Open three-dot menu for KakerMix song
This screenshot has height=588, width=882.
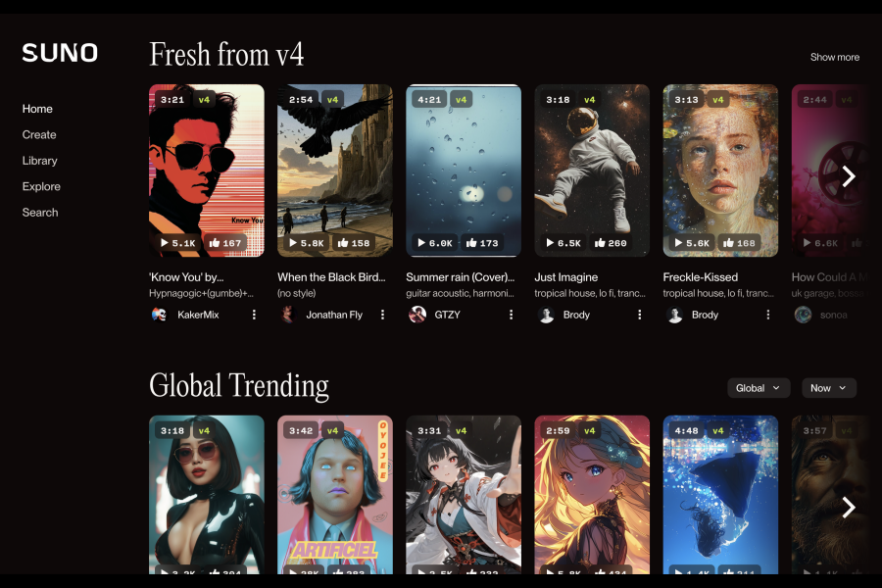click(254, 315)
